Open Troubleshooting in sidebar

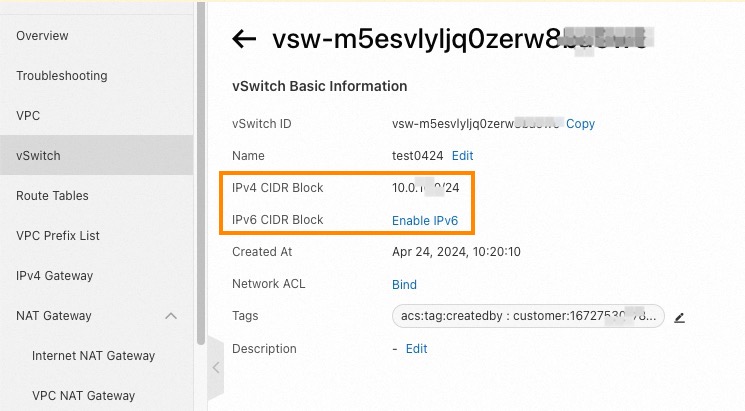pyautogui.click(x=62, y=76)
